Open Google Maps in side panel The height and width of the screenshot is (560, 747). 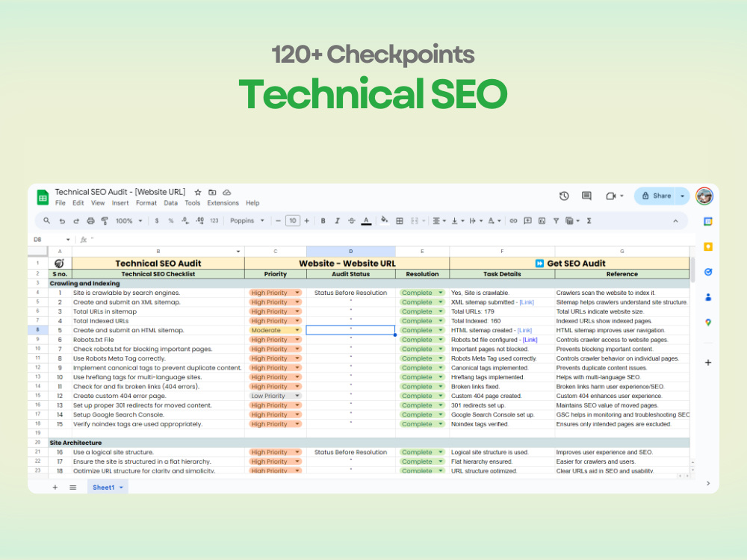[x=708, y=323]
